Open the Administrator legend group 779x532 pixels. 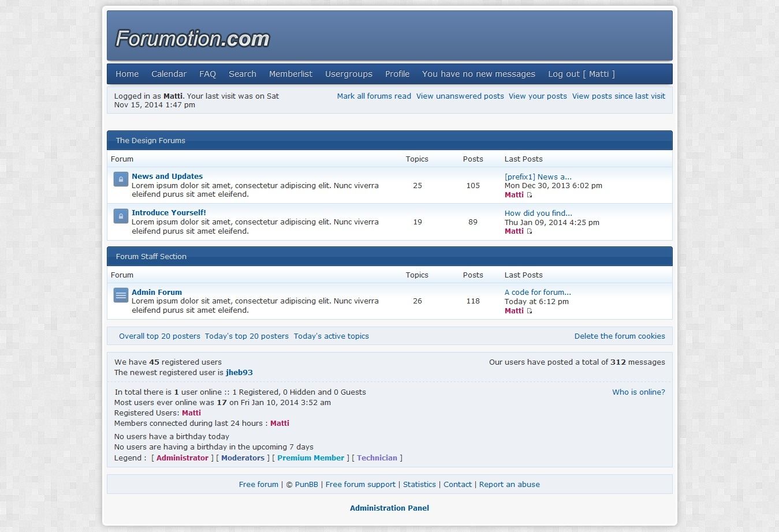point(182,458)
